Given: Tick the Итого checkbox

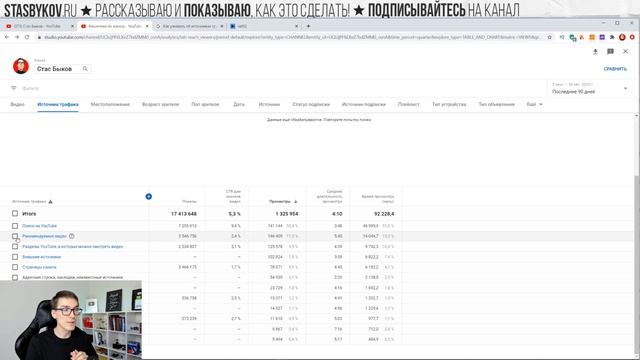Looking at the screenshot, I should [x=15, y=213].
